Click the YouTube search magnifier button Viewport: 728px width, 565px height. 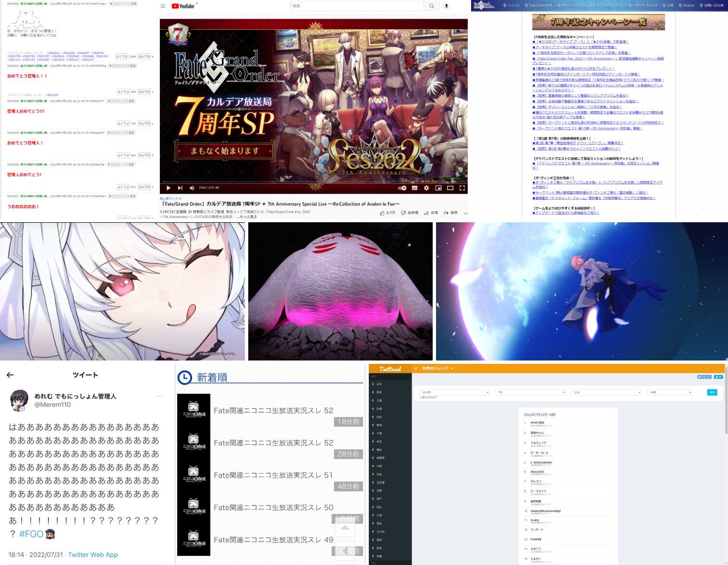[x=431, y=6]
